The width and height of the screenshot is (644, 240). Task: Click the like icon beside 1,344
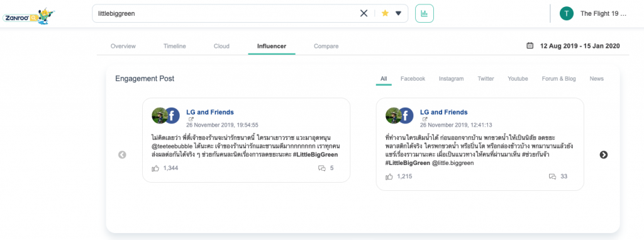tap(156, 168)
